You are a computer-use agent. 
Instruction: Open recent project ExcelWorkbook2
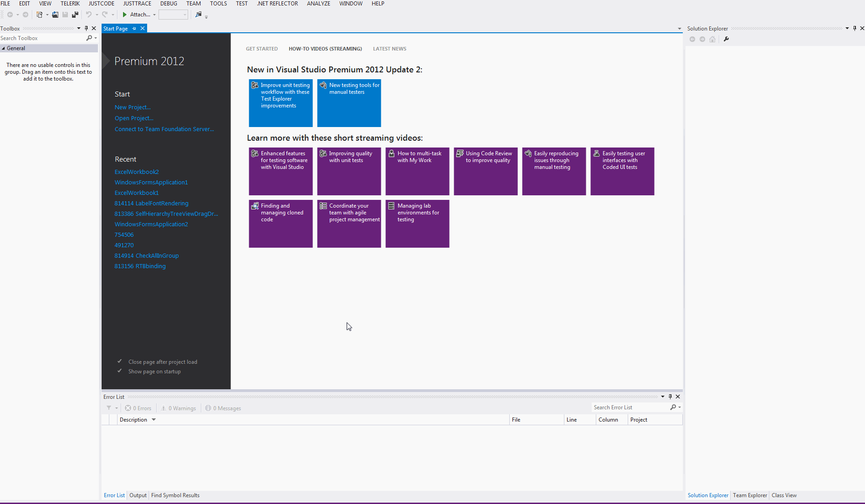coord(137,172)
